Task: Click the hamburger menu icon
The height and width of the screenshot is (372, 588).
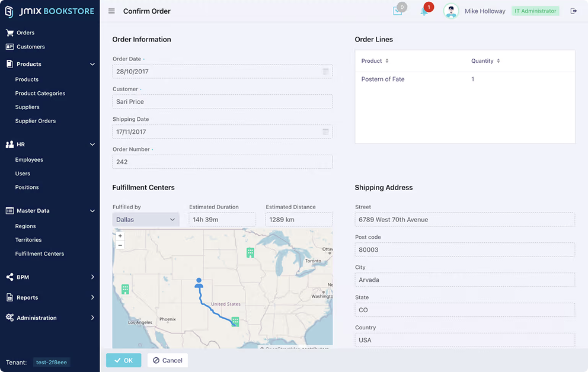Action: click(x=111, y=11)
